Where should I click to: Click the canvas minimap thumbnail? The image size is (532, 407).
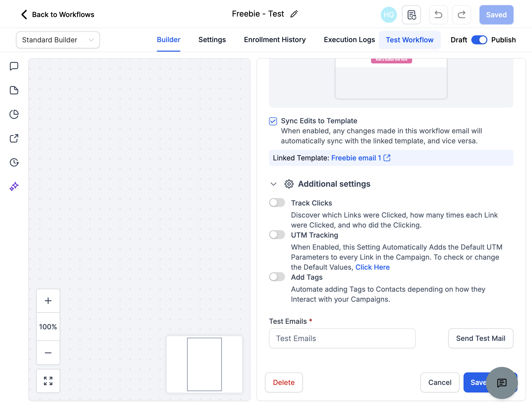click(x=204, y=364)
